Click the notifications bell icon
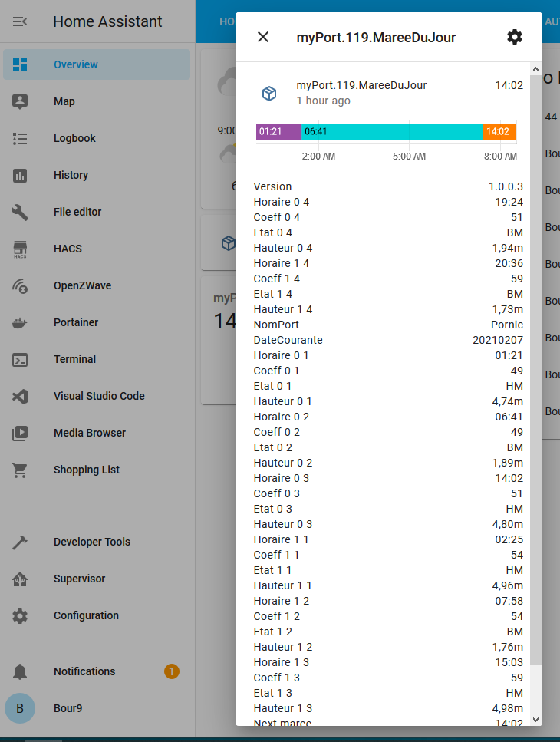The height and width of the screenshot is (742, 560). point(20,671)
